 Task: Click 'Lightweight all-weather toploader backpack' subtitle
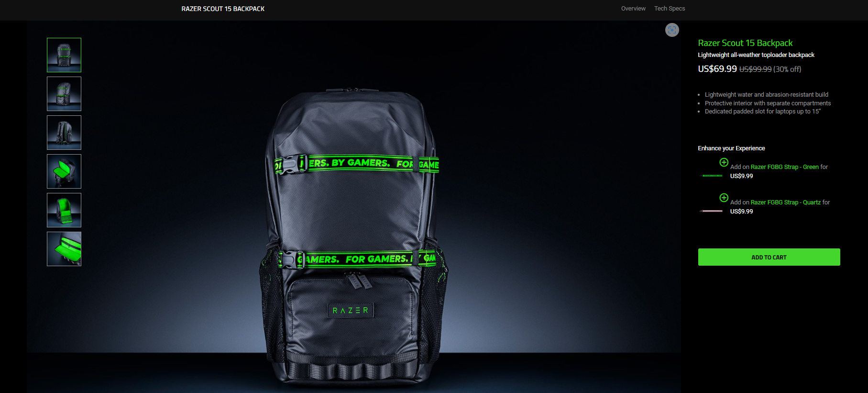756,55
